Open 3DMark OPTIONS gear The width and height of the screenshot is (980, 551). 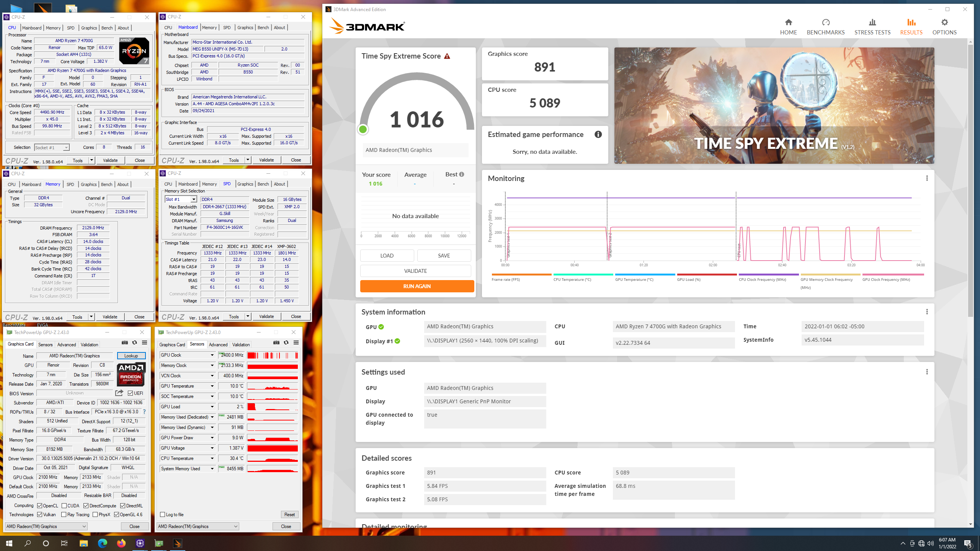click(944, 27)
